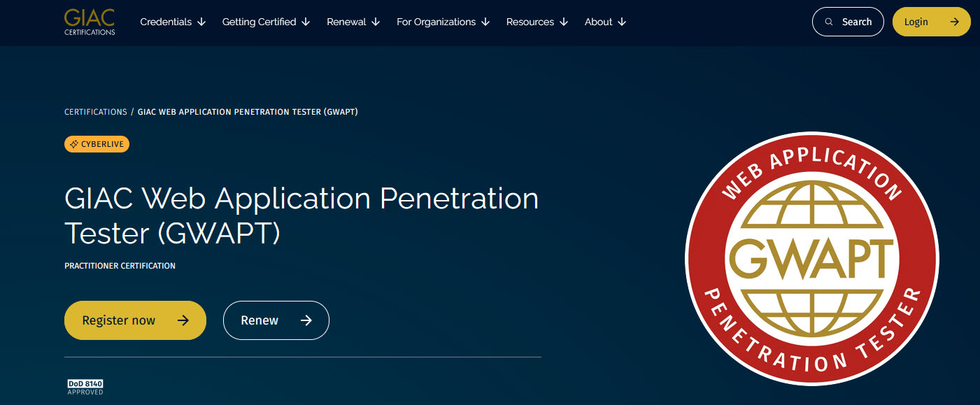
Task: Click the magnifier icon in Search
Action: pyautogui.click(x=829, y=22)
